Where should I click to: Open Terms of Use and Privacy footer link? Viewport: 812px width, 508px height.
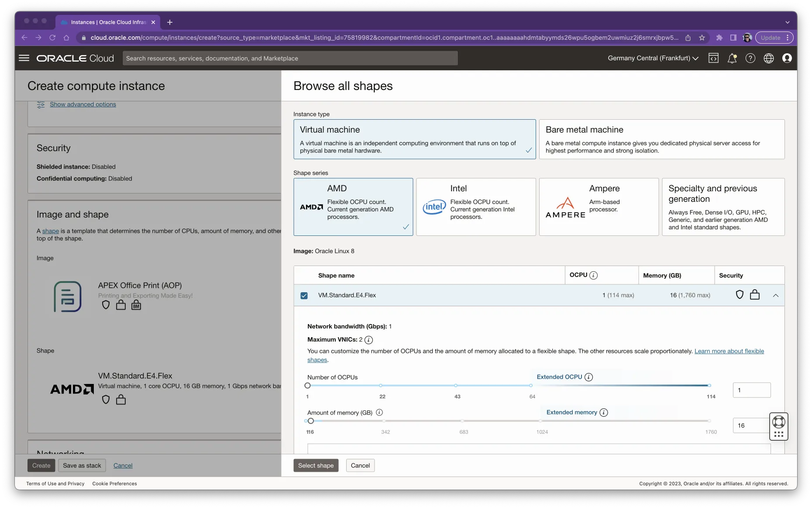click(x=55, y=484)
